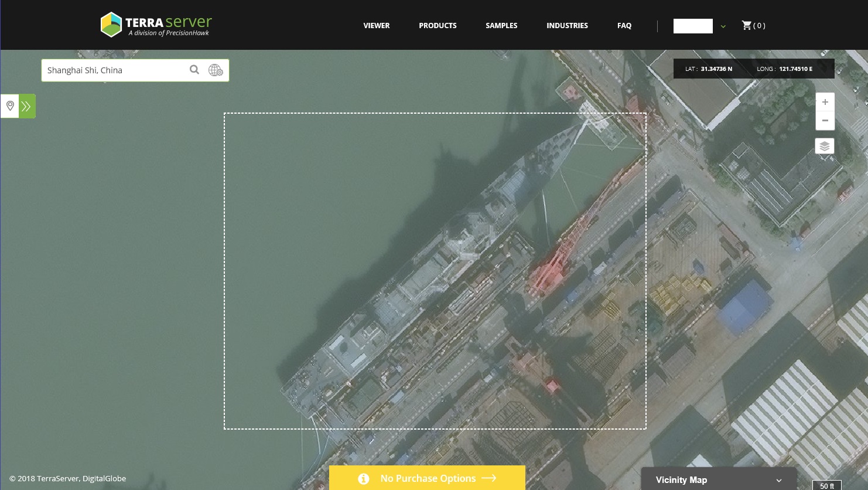Click the 50 ft scale indicator
Viewport: 868px width, 490px height.
(827, 485)
